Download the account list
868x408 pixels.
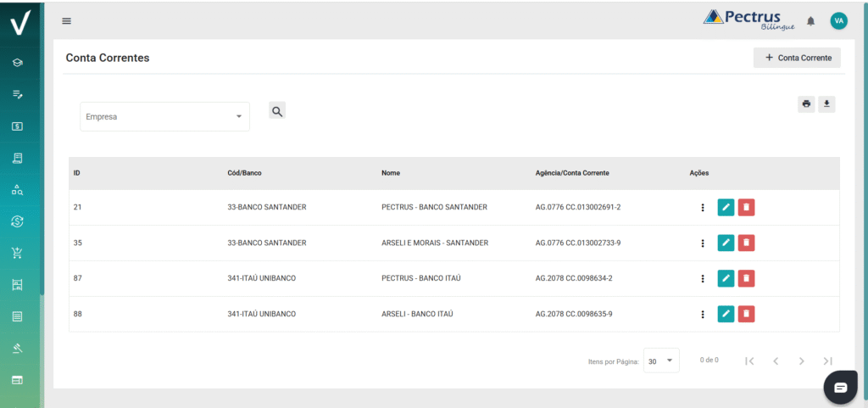826,104
